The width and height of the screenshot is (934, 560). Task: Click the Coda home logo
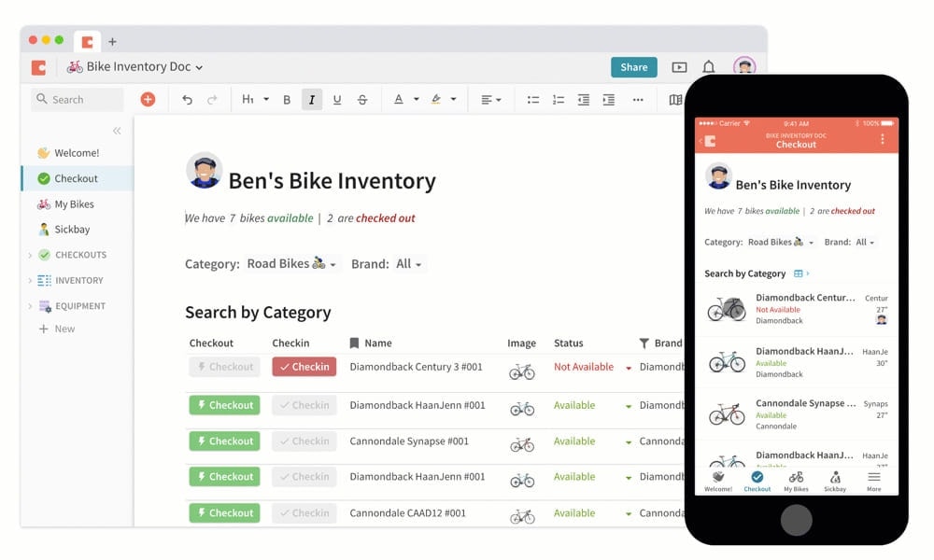38,67
